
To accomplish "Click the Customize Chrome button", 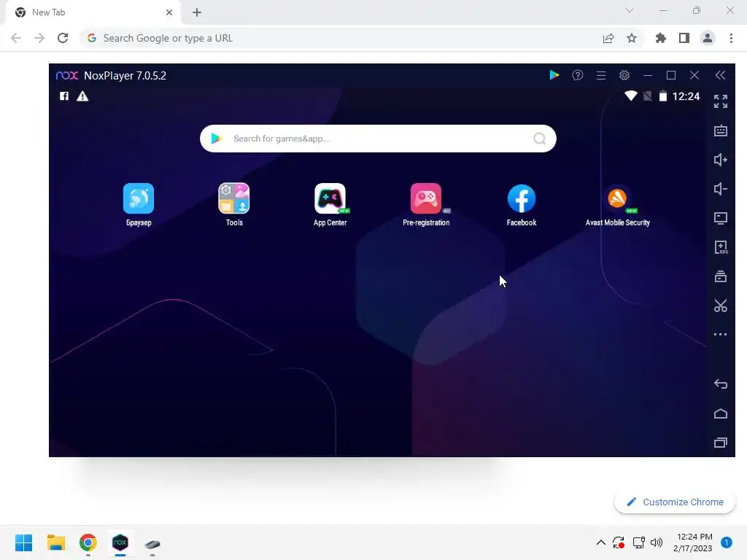I will (x=675, y=502).
